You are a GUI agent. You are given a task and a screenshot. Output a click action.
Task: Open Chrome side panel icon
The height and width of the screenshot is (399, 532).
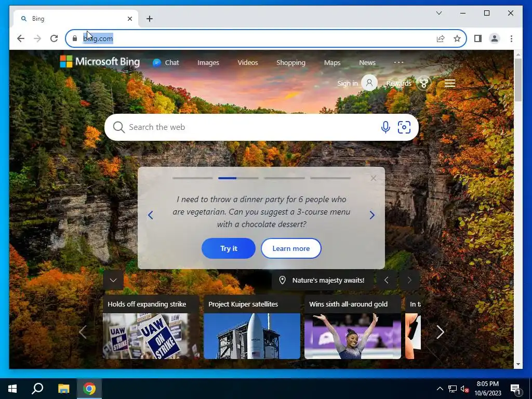[478, 38]
